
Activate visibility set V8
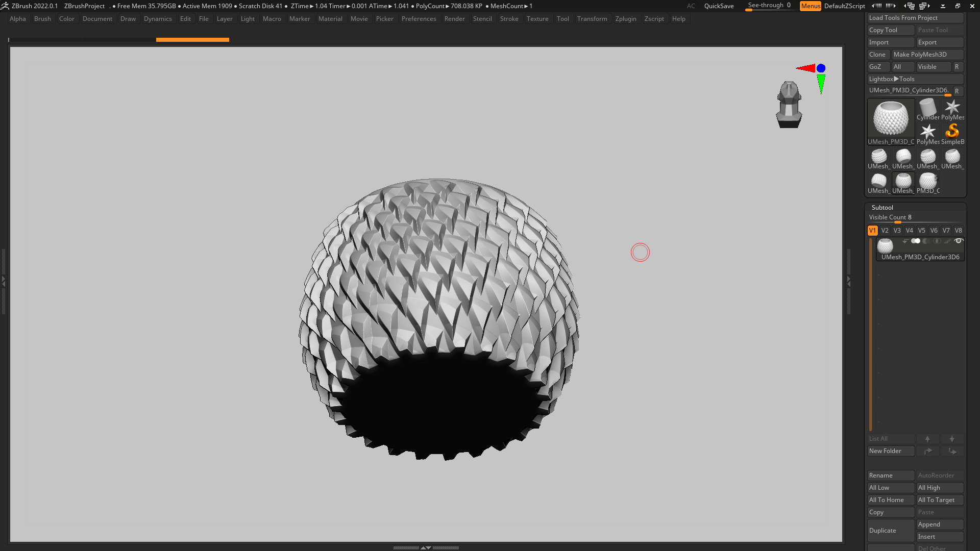click(x=958, y=231)
